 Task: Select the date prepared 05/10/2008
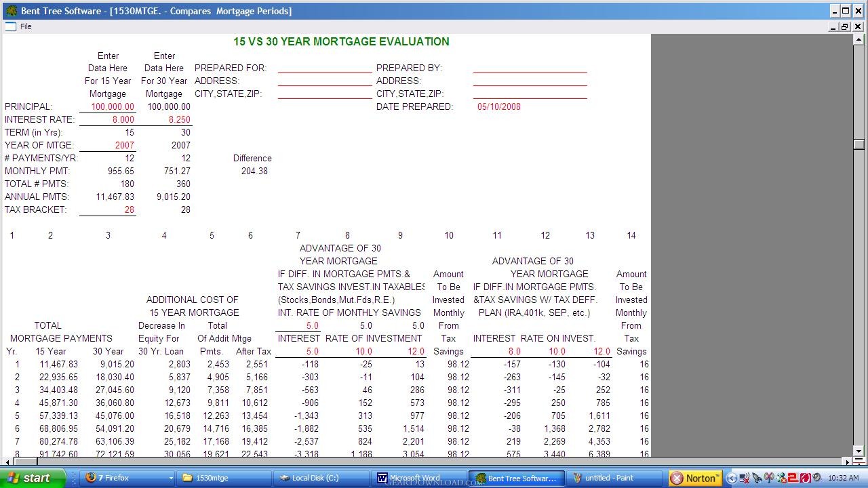(499, 106)
